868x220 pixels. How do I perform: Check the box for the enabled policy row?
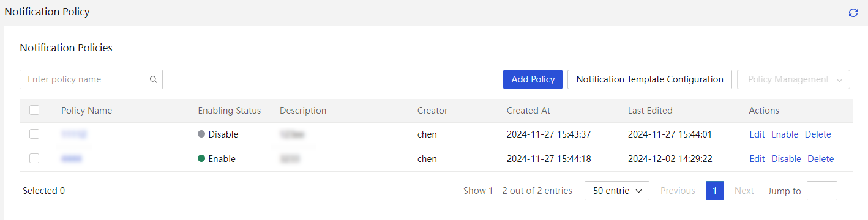click(34, 158)
